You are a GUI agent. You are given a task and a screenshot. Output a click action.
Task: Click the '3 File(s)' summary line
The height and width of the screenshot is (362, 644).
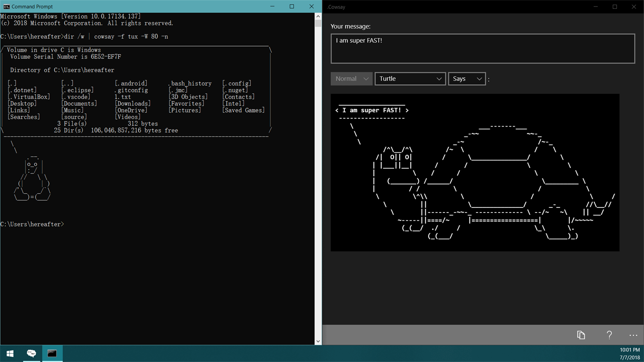(108, 124)
